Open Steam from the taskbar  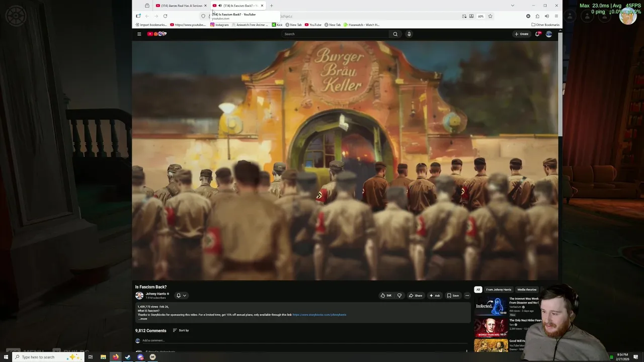pos(128,357)
